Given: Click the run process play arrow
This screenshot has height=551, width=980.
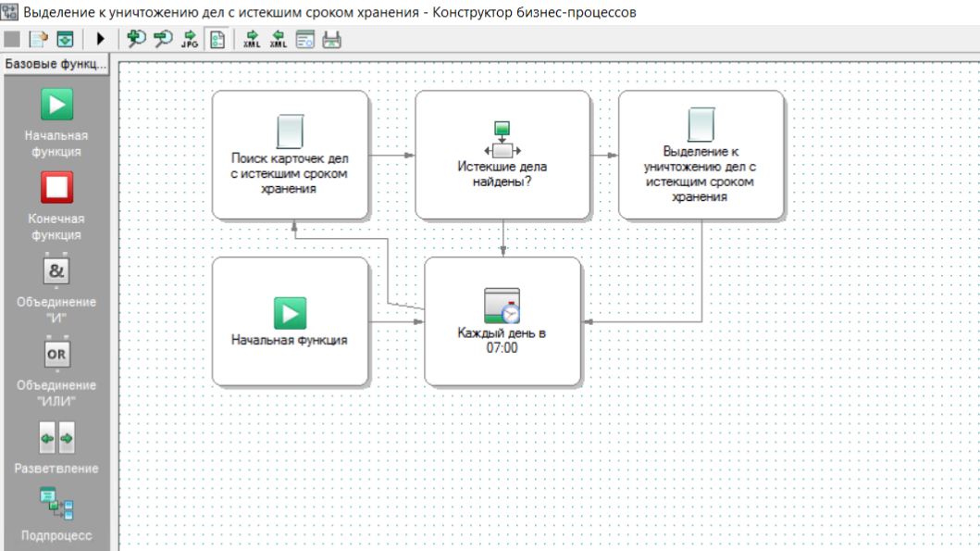Looking at the screenshot, I should (x=101, y=39).
